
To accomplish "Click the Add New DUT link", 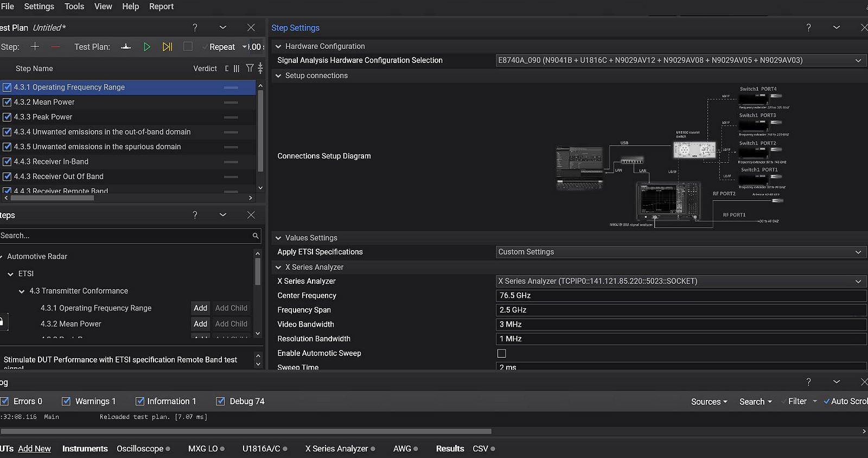I will pyautogui.click(x=34, y=449).
